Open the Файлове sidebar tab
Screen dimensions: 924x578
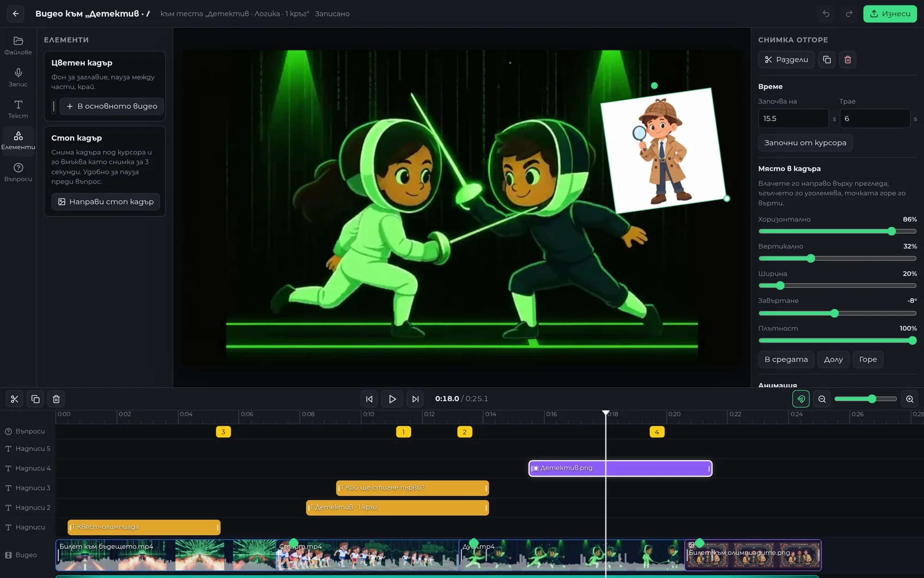pos(18,46)
